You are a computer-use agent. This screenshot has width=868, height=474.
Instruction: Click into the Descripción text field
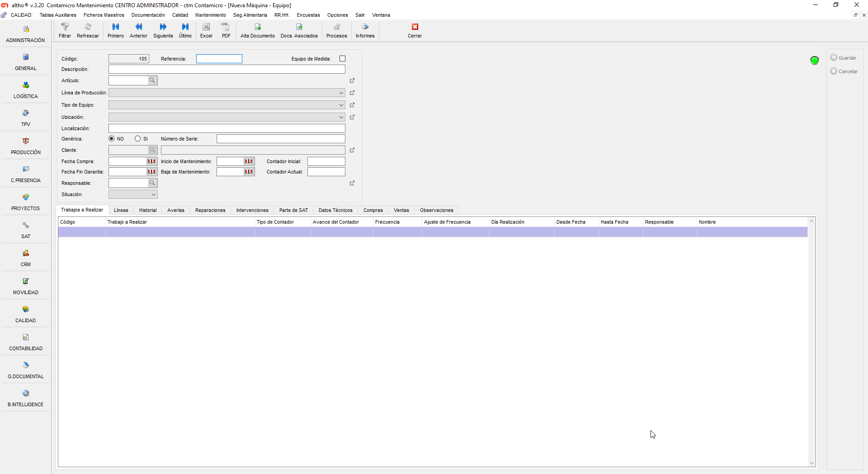click(226, 69)
